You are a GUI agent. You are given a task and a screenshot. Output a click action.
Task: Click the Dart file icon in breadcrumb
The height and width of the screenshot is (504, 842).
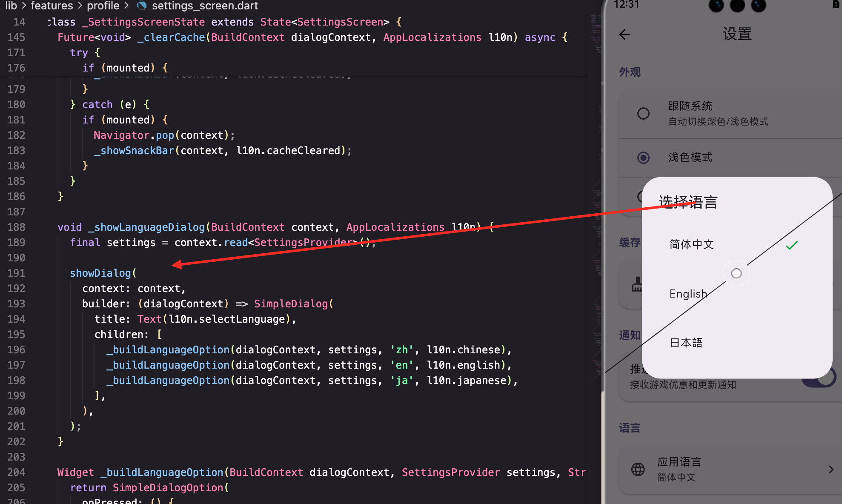(x=142, y=6)
